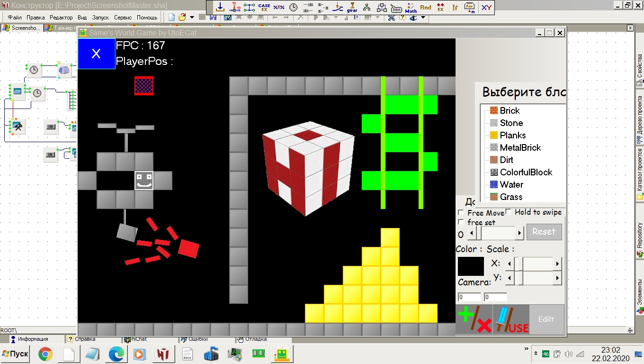Click the Reset button

point(544,232)
